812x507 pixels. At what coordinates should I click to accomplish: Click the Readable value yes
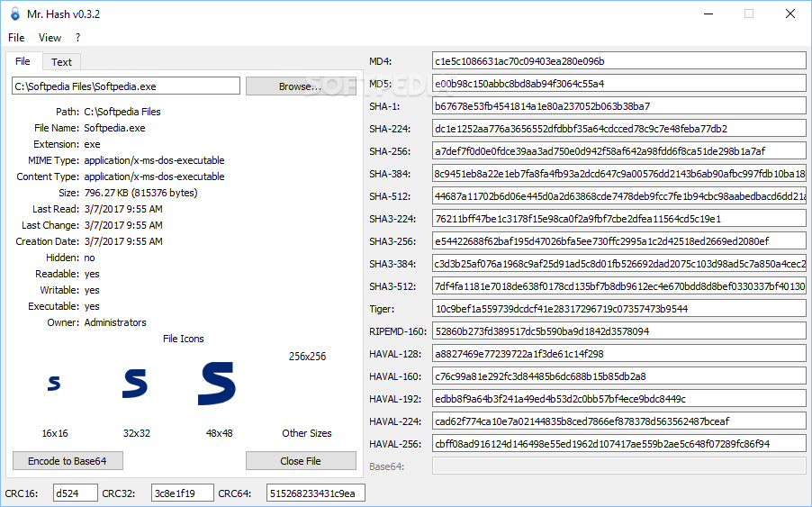(92, 274)
